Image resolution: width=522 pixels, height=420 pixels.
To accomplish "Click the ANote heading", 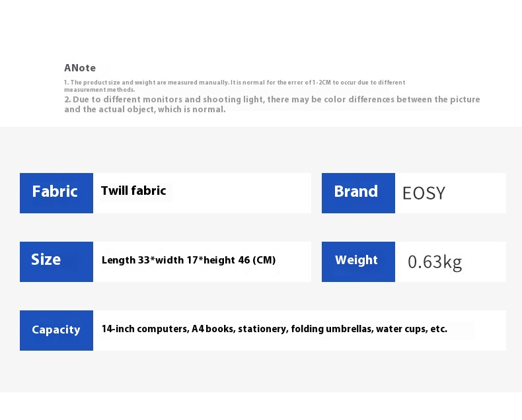I will pos(80,68).
